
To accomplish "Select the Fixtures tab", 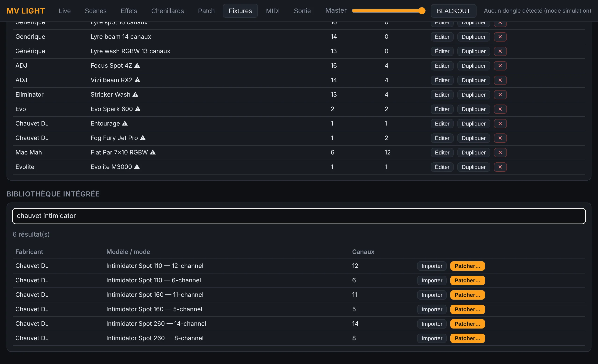I will (x=240, y=11).
